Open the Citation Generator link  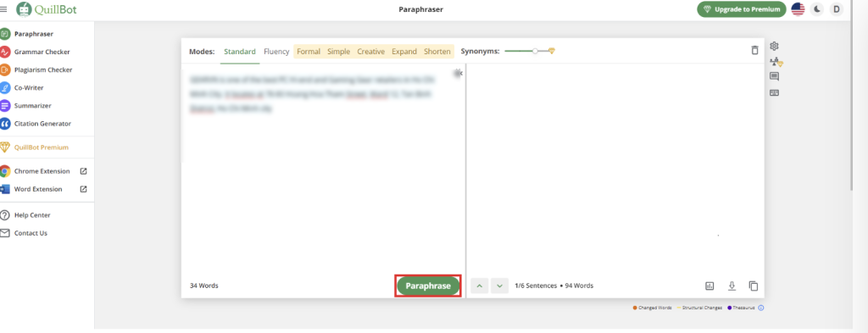tap(42, 124)
